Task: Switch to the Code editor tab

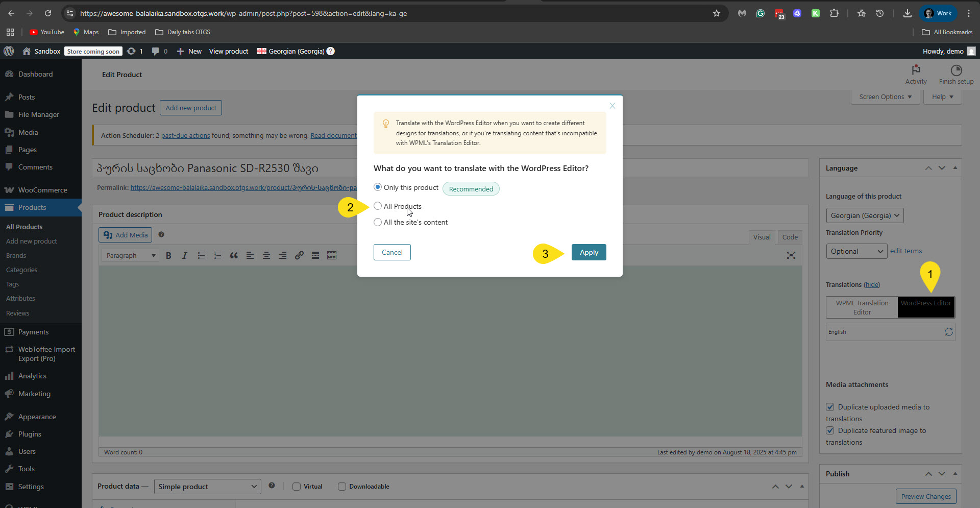Action: point(790,237)
